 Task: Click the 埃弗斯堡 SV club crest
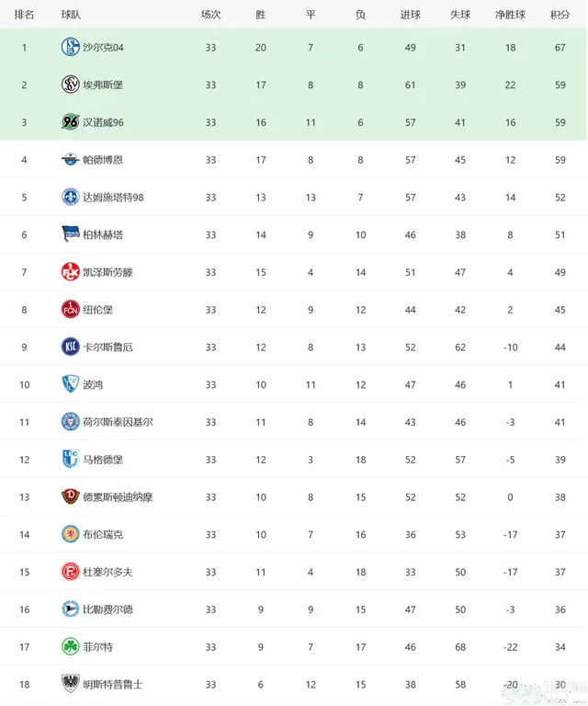pyautogui.click(x=70, y=85)
